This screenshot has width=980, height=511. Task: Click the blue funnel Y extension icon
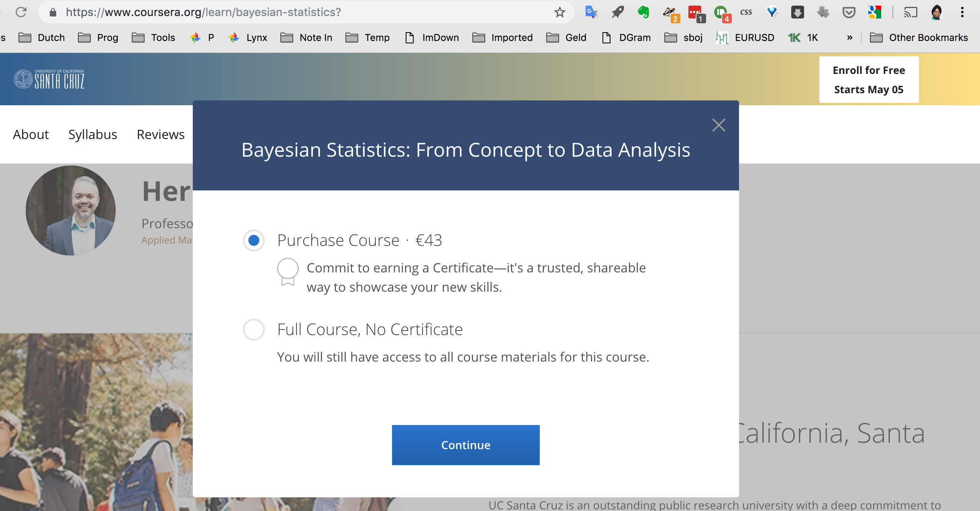click(x=772, y=12)
